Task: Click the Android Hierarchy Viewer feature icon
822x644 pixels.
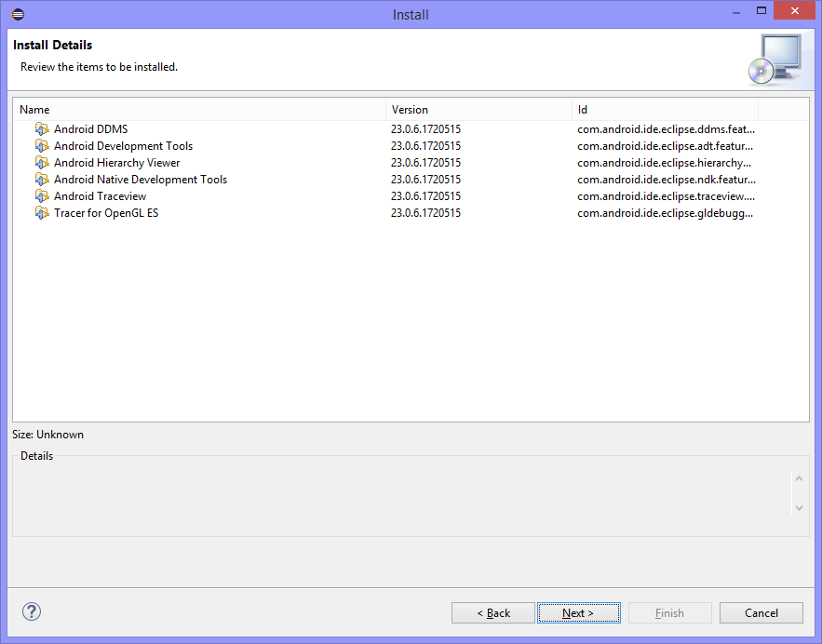Action: [42, 163]
